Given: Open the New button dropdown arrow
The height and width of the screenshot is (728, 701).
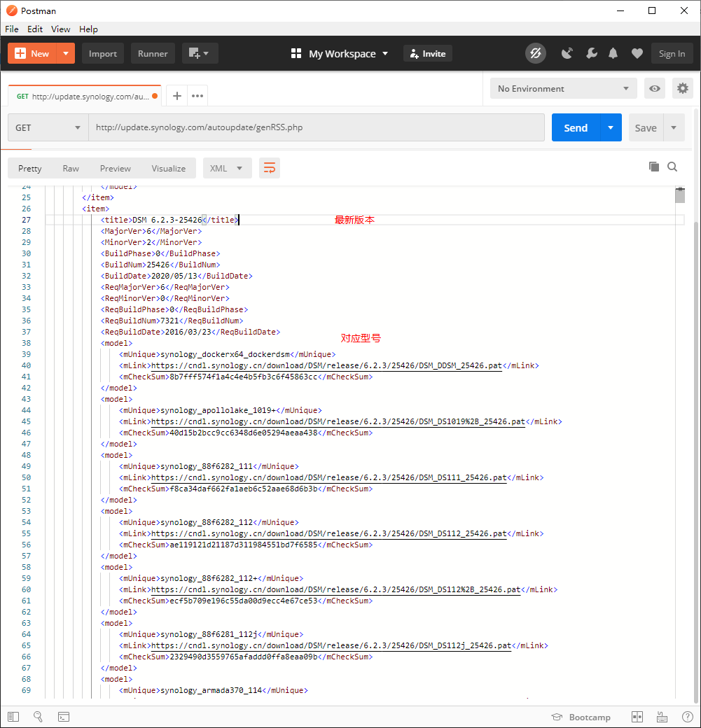Looking at the screenshot, I should (x=66, y=53).
